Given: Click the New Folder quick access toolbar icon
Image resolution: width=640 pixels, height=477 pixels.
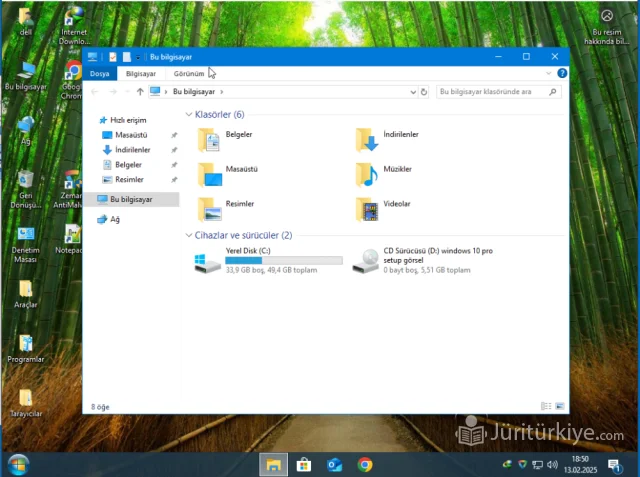Looking at the screenshot, I should click(127, 57).
